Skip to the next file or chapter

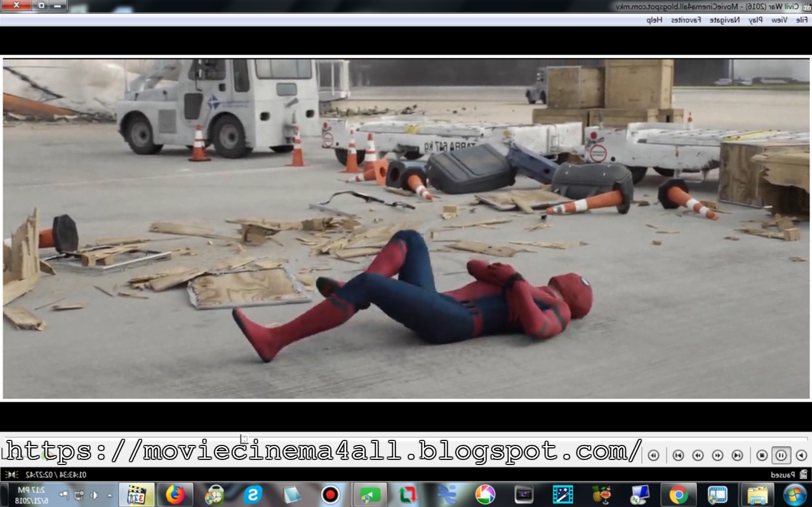(x=678, y=455)
